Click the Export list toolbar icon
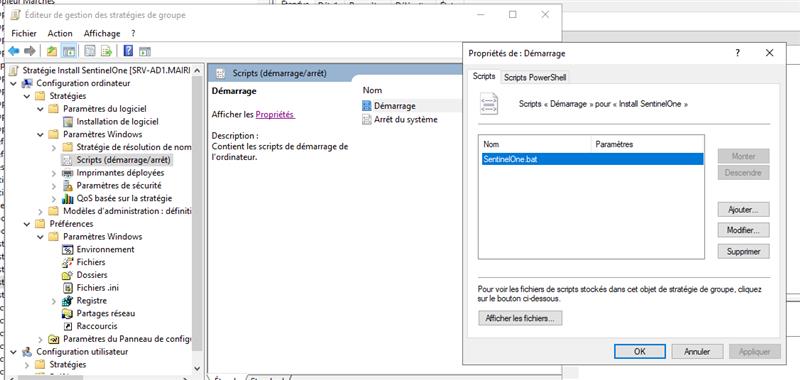Image resolution: width=800 pixels, height=380 pixels. [x=106, y=51]
